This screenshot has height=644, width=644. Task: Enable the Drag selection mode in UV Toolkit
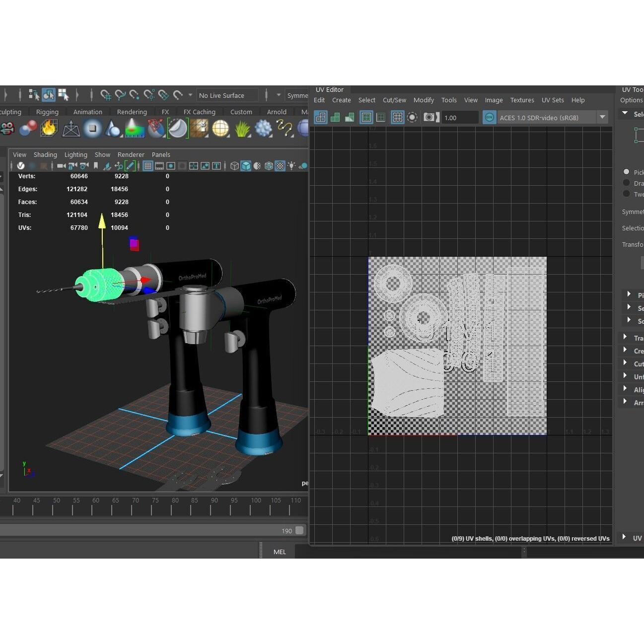tap(627, 183)
